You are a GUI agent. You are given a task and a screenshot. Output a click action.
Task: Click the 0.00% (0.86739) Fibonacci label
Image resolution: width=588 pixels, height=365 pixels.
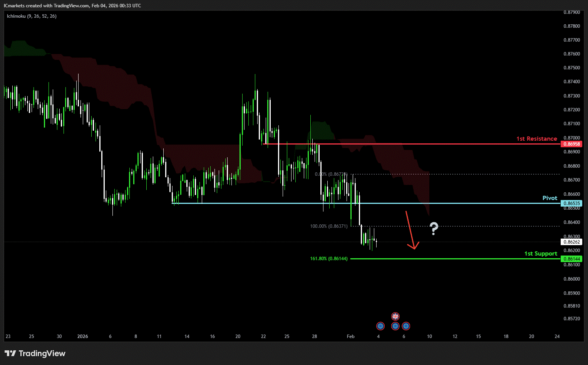point(331,174)
